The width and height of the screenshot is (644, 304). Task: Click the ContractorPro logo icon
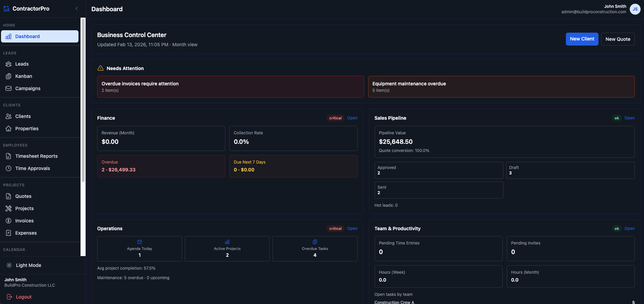(x=6, y=9)
